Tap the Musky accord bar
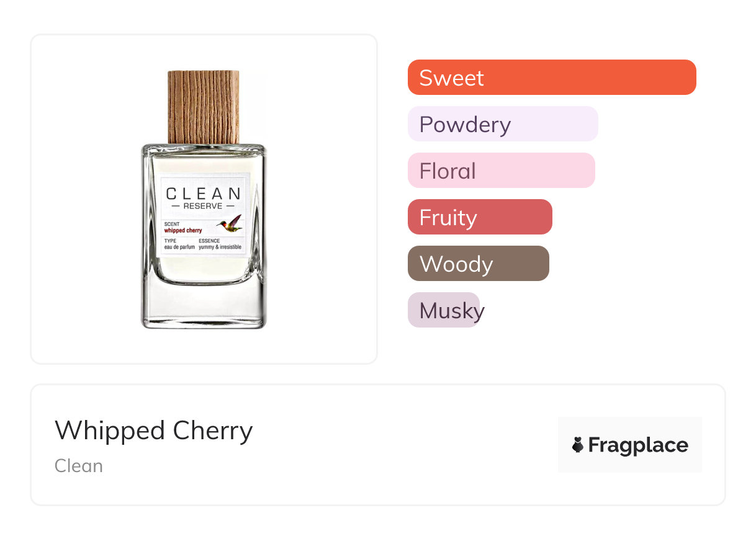Viewport: 756px width, 536px height. (444, 310)
